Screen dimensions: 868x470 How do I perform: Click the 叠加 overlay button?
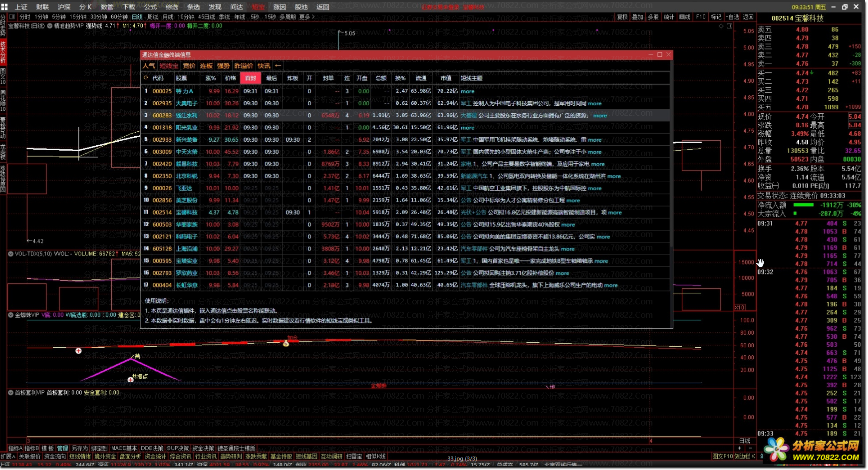(637, 17)
